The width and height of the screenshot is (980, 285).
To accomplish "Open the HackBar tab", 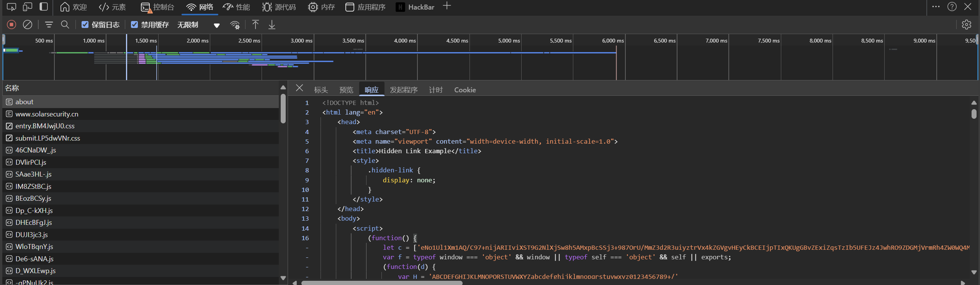I will pos(416,7).
